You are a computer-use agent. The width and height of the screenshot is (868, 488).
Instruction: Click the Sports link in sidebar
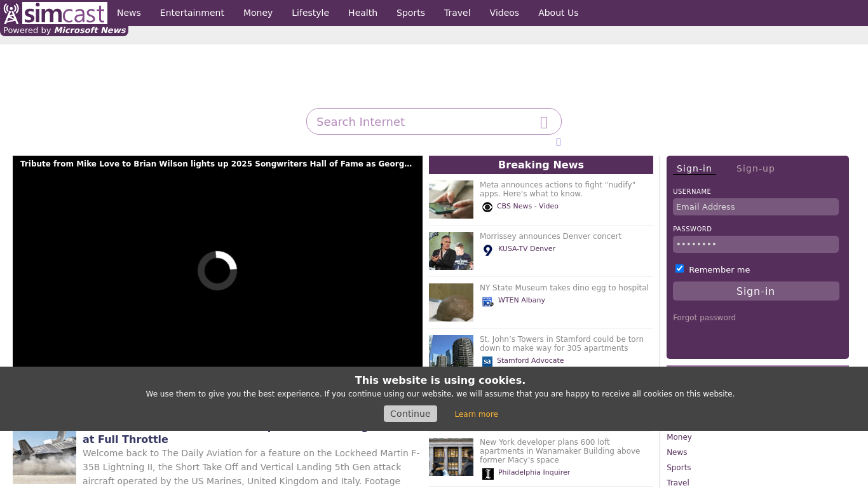coord(679,468)
